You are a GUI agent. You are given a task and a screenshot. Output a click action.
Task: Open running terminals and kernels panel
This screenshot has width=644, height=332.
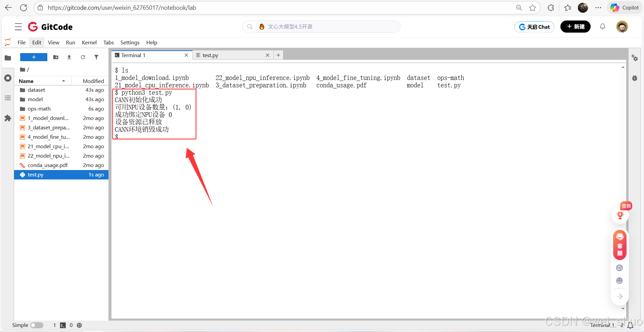click(8, 78)
